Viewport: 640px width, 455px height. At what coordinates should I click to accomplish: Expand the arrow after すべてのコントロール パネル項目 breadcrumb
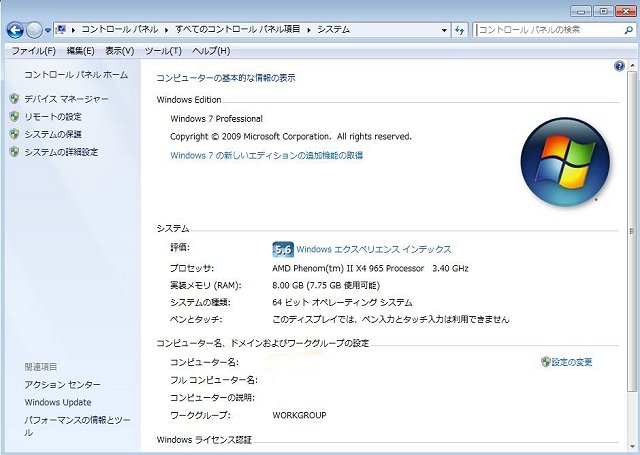point(309,30)
